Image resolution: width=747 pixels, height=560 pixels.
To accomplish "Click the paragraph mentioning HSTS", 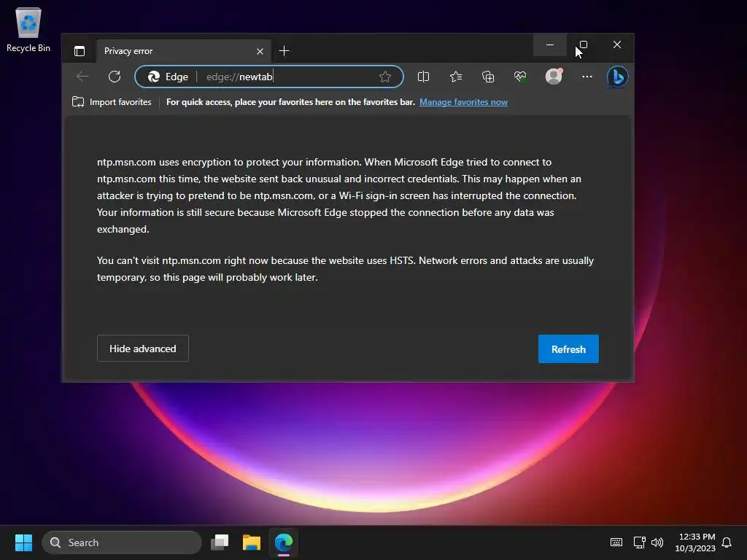I will coord(345,269).
